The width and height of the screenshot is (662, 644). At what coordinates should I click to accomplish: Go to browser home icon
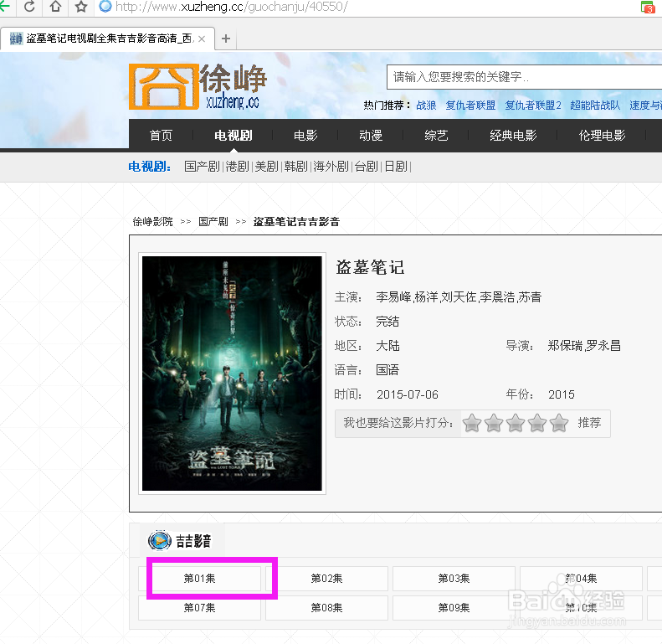click(x=55, y=7)
